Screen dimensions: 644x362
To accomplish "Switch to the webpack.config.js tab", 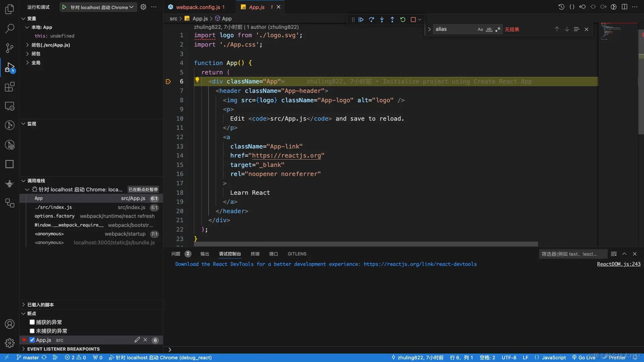I will pos(198,7).
